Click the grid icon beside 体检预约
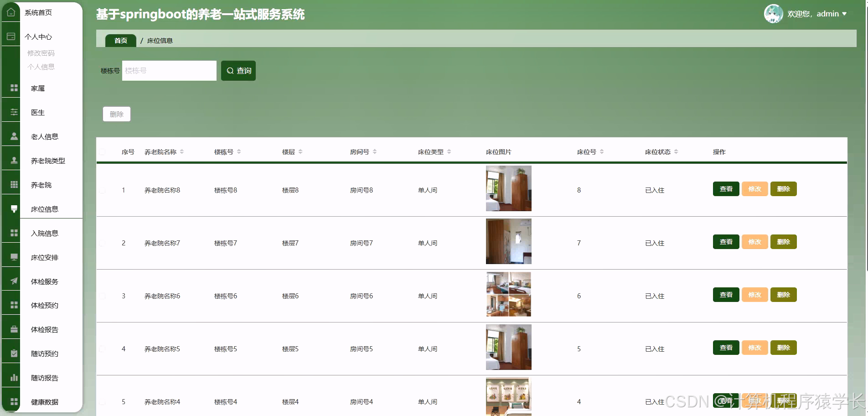This screenshot has width=868, height=416. [x=14, y=305]
